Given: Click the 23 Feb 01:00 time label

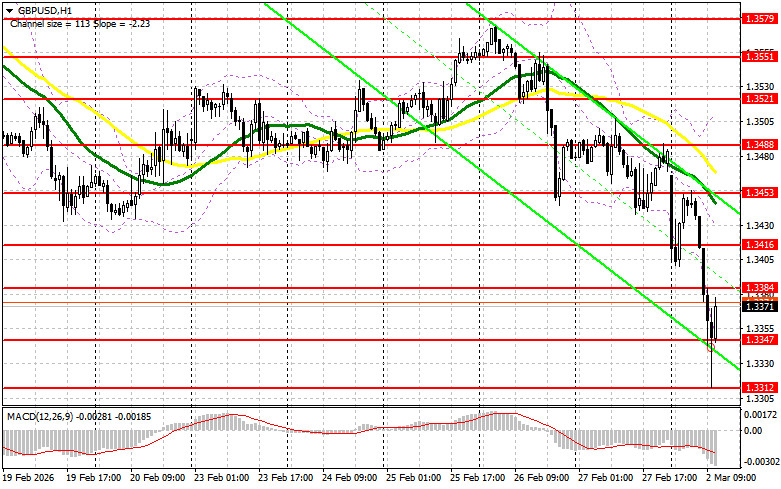Looking at the screenshot, I should pos(221,478).
